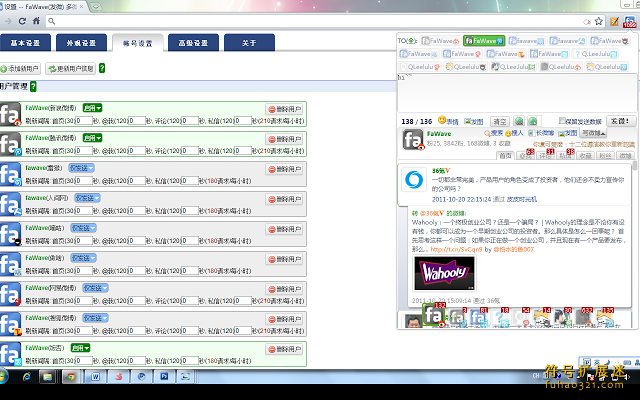This screenshot has height=400, width=640.
Task: Open the 表情 emoticon picker in the popup
Action: click(x=448, y=121)
